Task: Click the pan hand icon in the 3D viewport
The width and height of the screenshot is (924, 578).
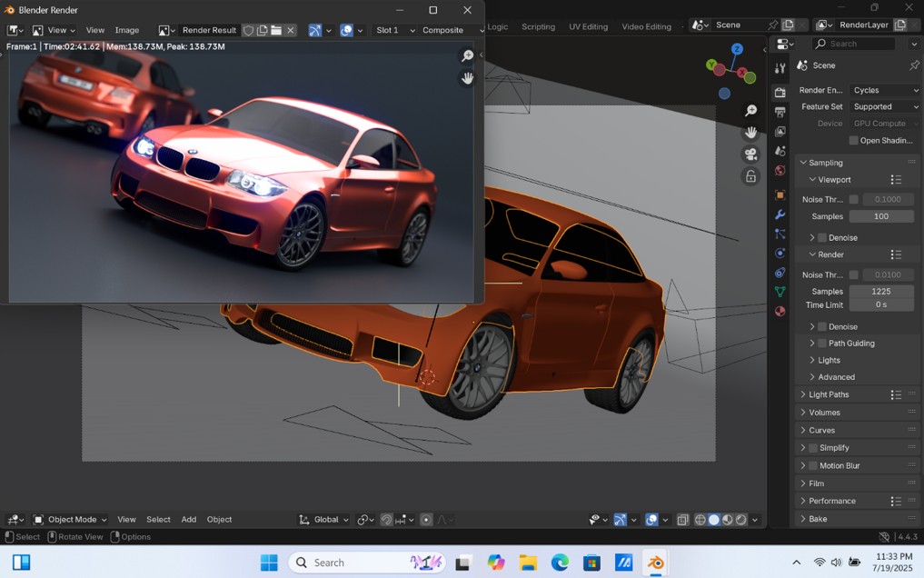Action: [x=750, y=132]
